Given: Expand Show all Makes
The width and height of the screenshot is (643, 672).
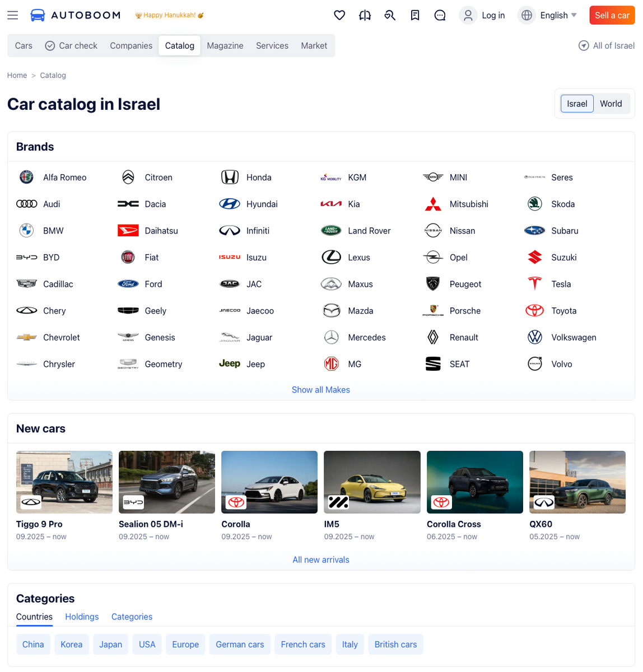Looking at the screenshot, I should (x=321, y=390).
